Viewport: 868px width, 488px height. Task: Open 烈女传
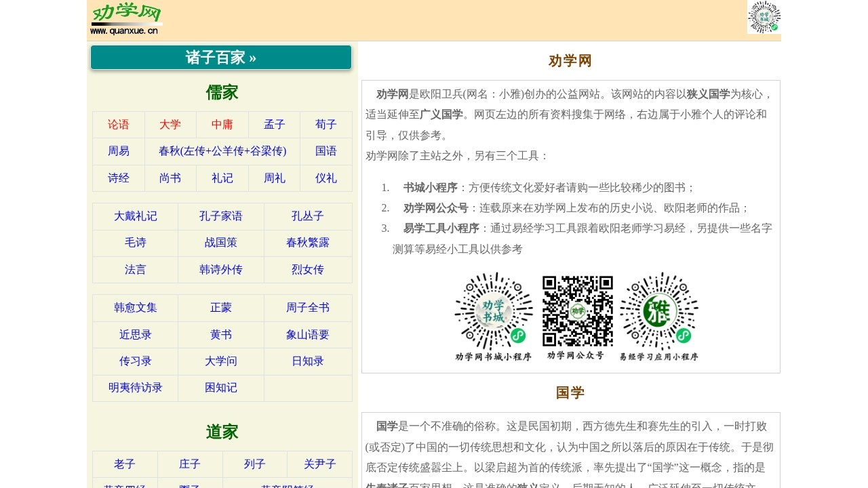pos(308,270)
